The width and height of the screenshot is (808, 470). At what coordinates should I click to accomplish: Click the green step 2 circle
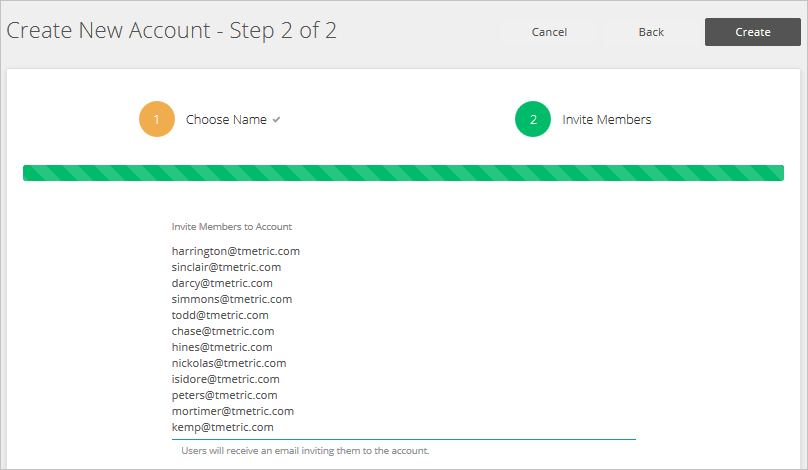point(533,119)
